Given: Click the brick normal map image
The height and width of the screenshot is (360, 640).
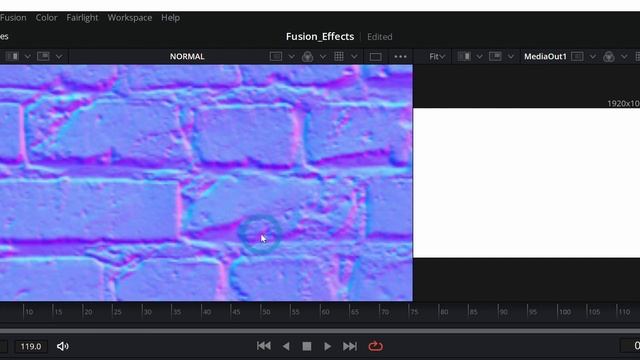Looking at the screenshot, I should [206, 183].
